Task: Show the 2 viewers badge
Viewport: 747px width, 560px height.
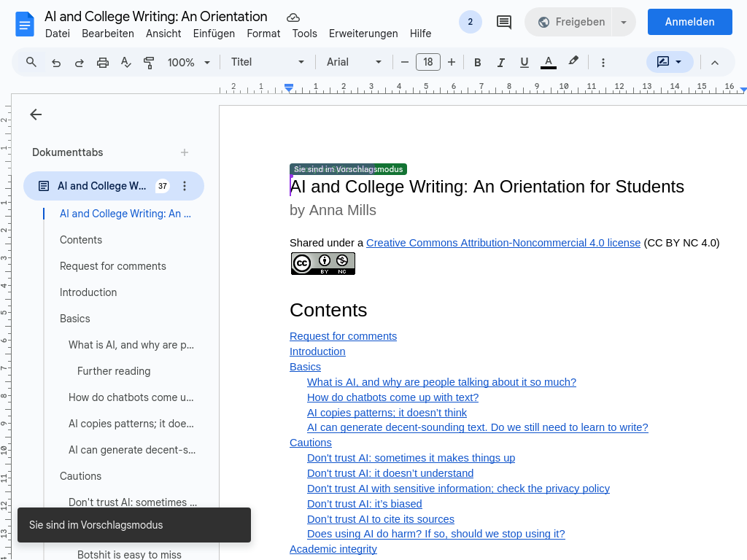Action: (471, 22)
